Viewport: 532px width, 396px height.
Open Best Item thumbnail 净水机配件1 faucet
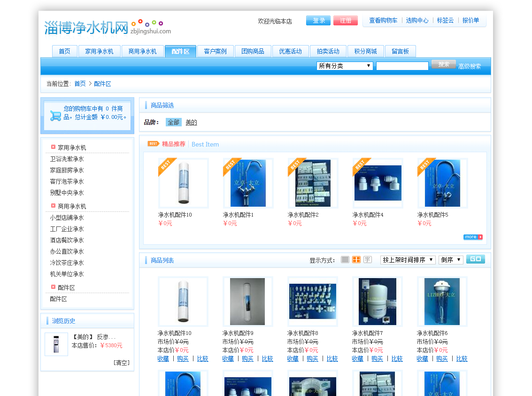(248, 183)
